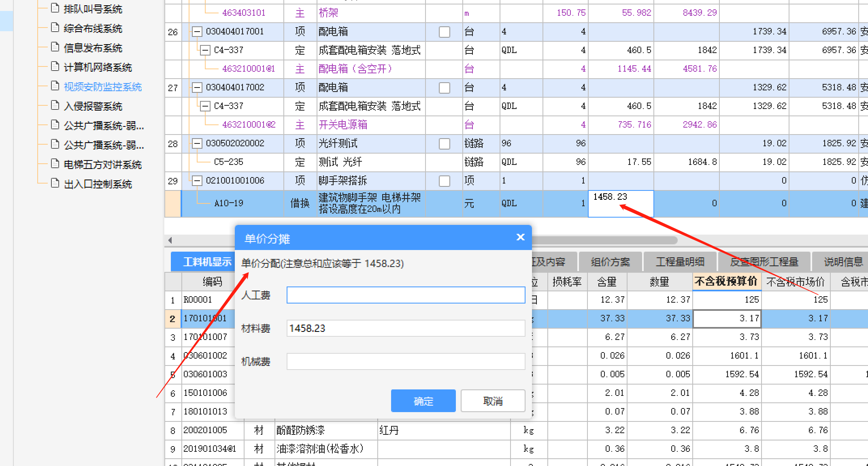The width and height of the screenshot is (868, 466).
Task: Click the 确定 button in the dialog
Action: [x=423, y=401]
